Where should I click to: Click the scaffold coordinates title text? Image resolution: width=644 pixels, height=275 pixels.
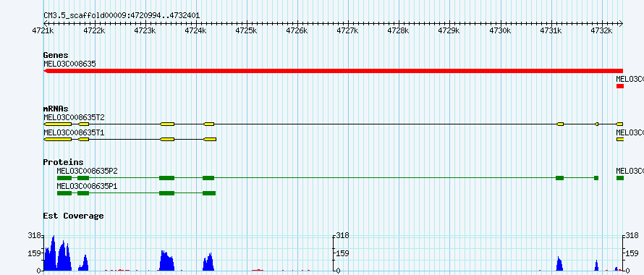122,16
